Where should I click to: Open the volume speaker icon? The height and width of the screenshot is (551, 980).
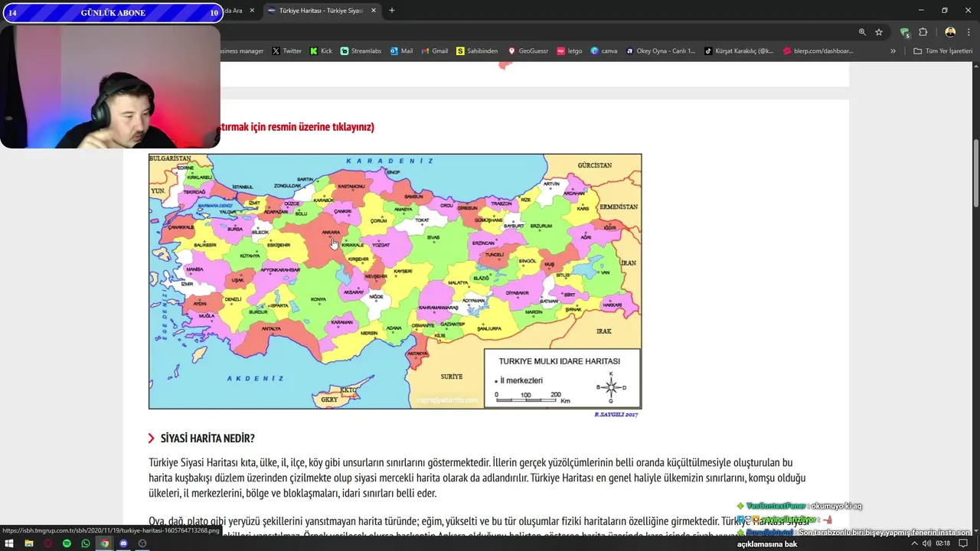[x=926, y=543]
